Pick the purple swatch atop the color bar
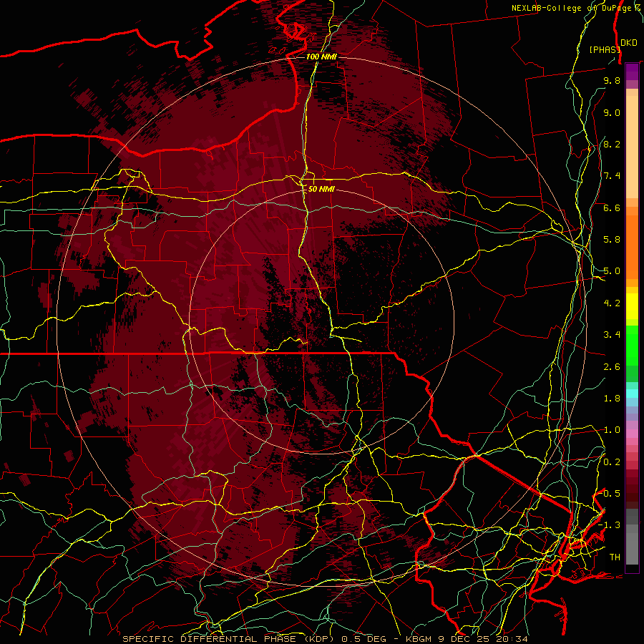This screenshot has height=644, width=644. [x=632, y=72]
